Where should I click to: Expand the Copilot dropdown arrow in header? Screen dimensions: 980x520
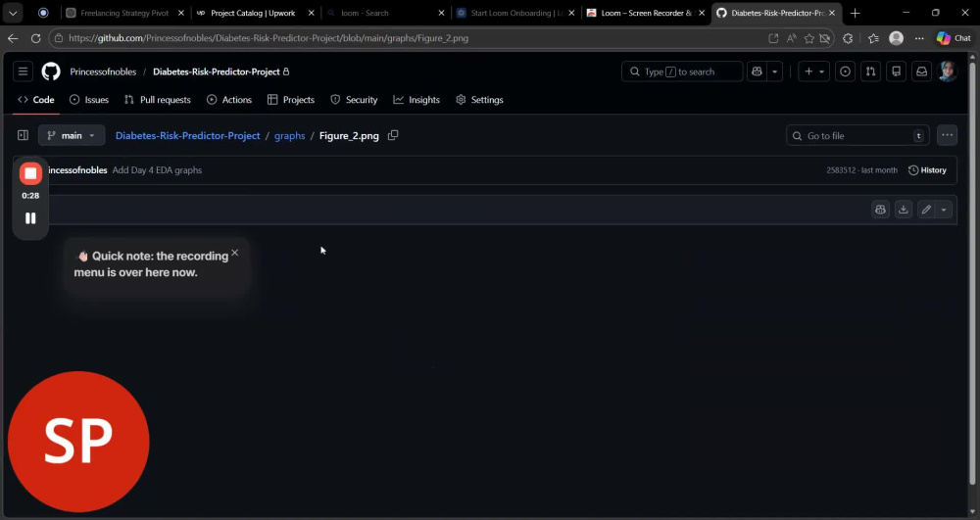pyautogui.click(x=774, y=71)
